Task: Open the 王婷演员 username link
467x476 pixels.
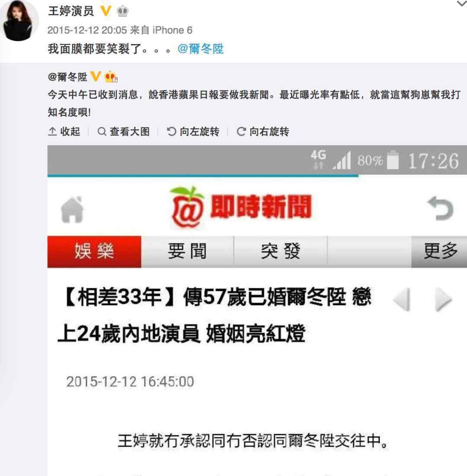Action: click(71, 11)
